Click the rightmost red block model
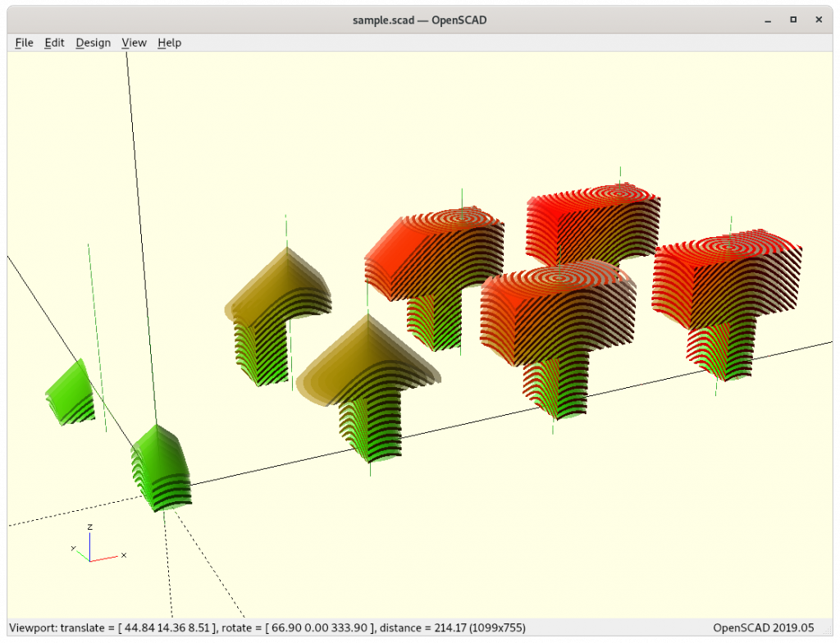840x643 pixels. pyautogui.click(x=727, y=305)
